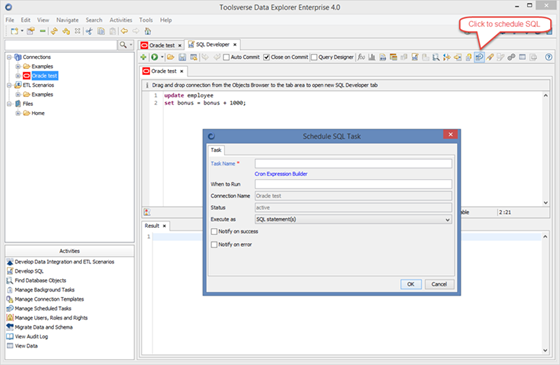
Task: Open Find Database Objects activity
Action: 40,281
